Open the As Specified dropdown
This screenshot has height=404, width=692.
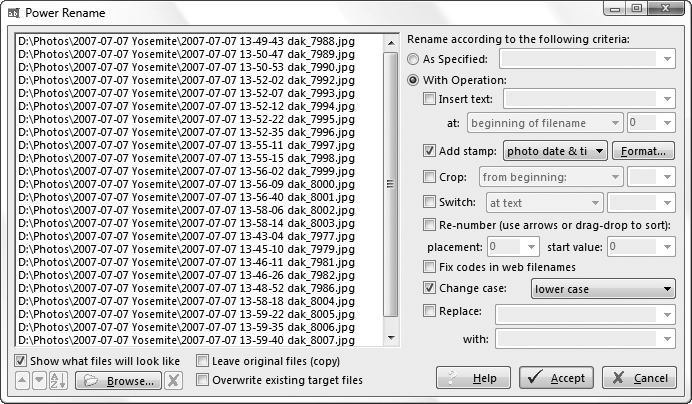pos(587,59)
